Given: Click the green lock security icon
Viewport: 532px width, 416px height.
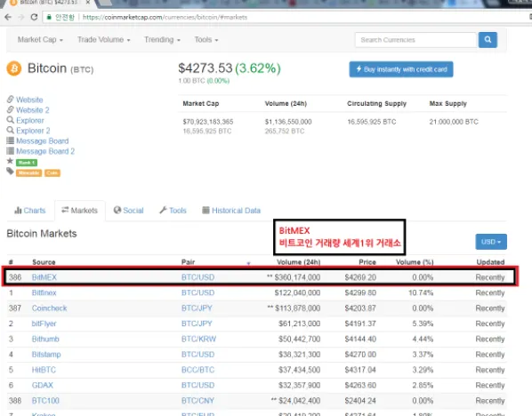Looking at the screenshot, I should [49, 17].
